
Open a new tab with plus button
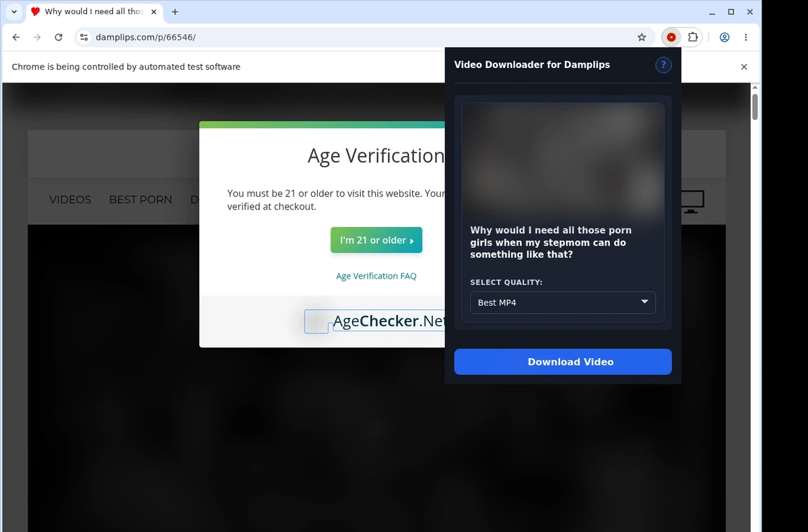click(x=175, y=11)
